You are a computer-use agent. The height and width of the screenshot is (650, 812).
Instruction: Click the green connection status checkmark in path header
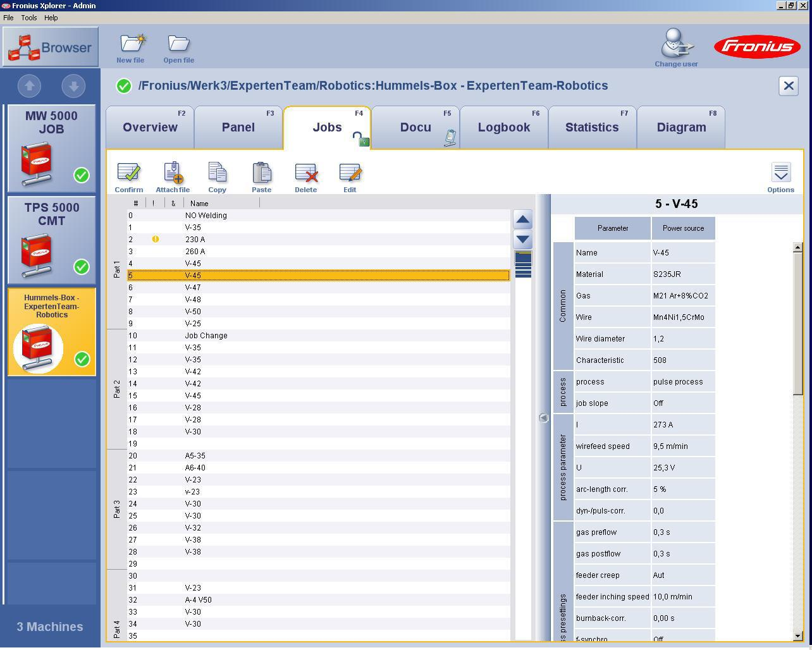124,85
